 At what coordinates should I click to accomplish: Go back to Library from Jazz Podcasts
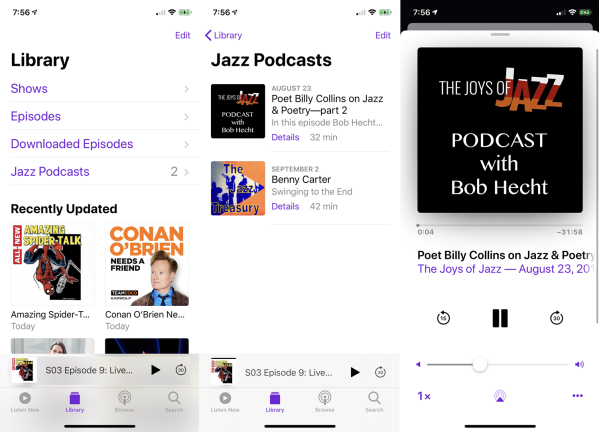(x=223, y=35)
